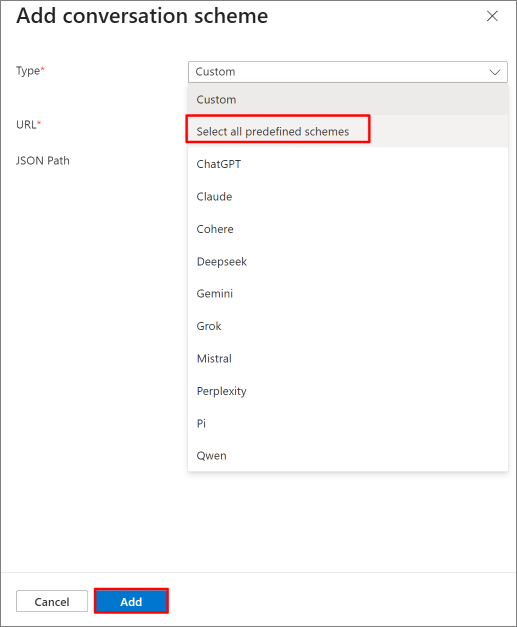The width and height of the screenshot is (517, 627).
Task: Click the Type field label
Action: [30, 71]
